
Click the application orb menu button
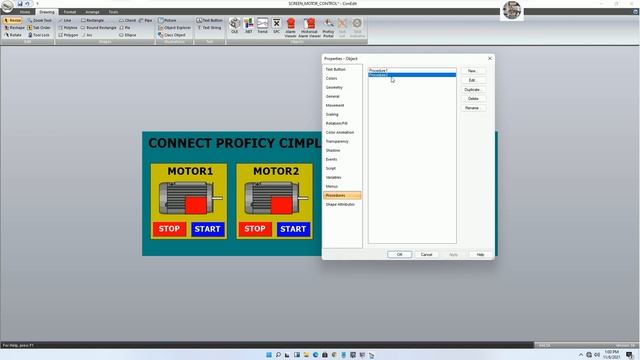click(x=7, y=6)
